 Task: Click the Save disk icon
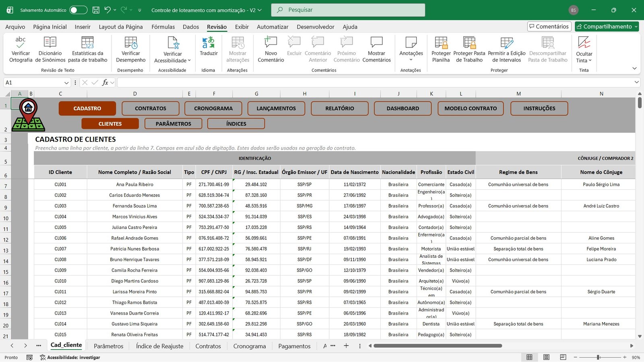[x=96, y=10]
